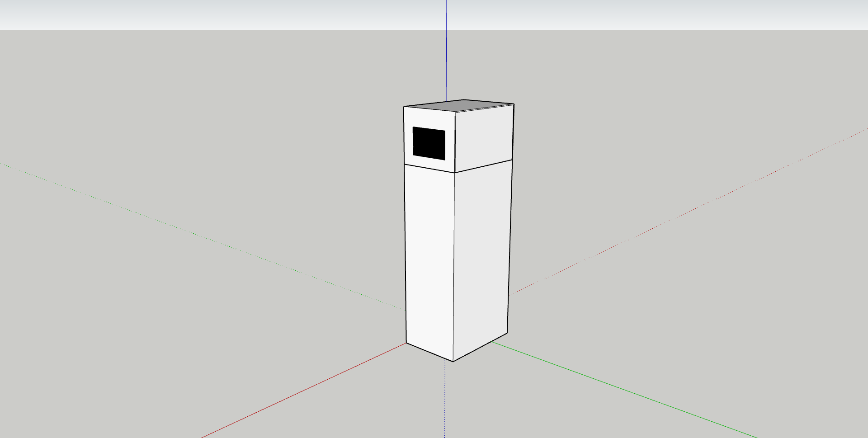The width and height of the screenshot is (868, 438).
Task: Click the tall lower right face
Action: coord(481,258)
